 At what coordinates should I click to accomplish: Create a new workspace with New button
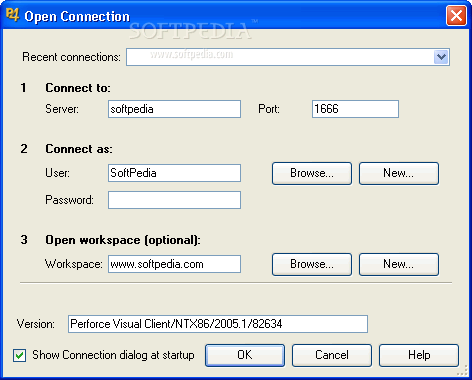tap(399, 264)
